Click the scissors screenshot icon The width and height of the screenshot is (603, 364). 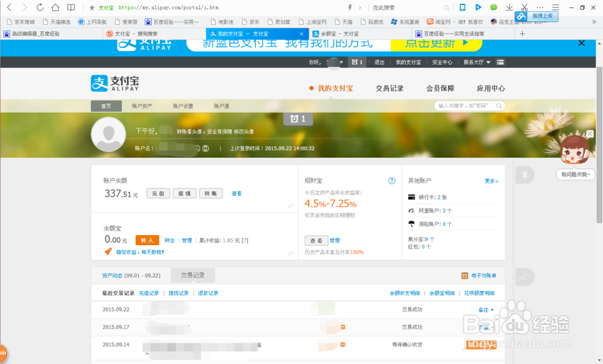525,7
